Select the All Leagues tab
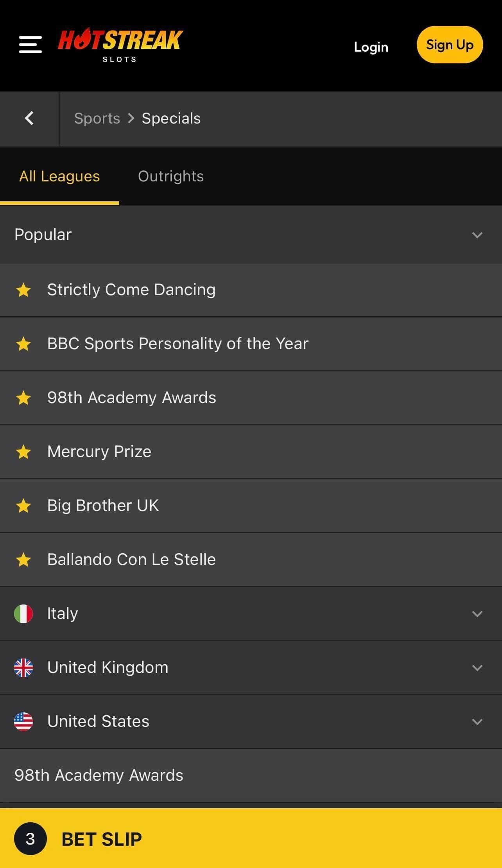Screen dimensions: 502x868 [x=59, y=176]
